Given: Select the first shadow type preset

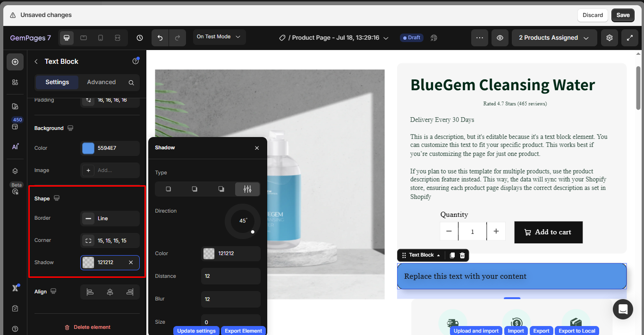Looking at the screenshot, I should click(168, 189).
